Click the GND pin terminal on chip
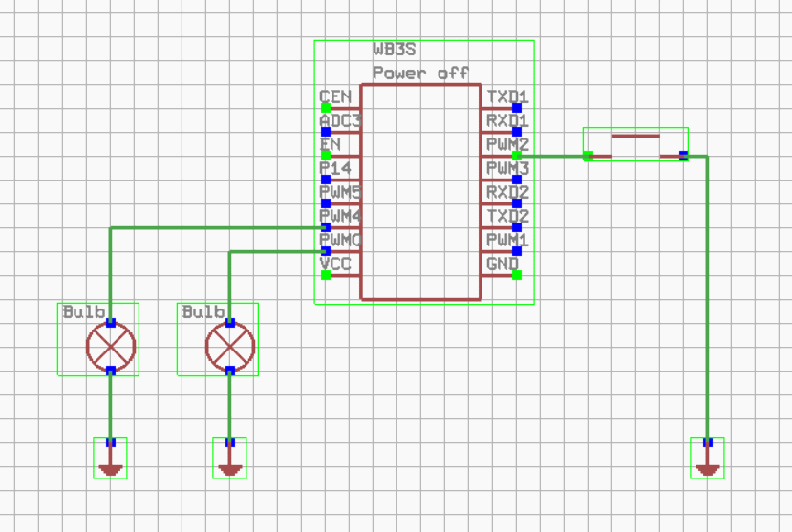Screen dimensions: 792x532 click(x=517, y=275)
